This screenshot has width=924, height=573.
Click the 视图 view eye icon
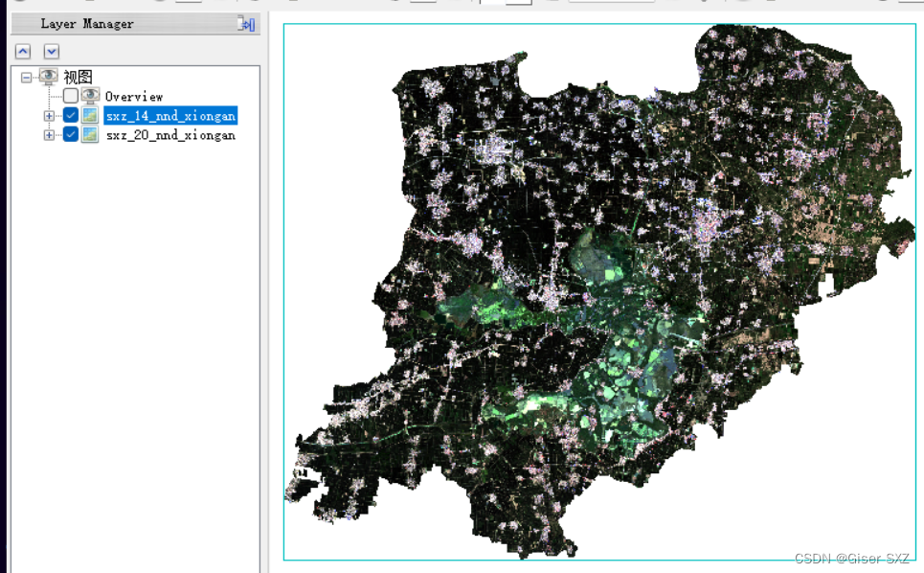click(x=48, y=76)
